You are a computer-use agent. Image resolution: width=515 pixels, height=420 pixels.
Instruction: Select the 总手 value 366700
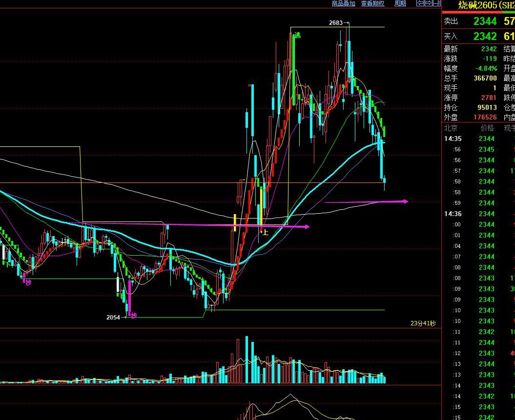tap(485, 78)
